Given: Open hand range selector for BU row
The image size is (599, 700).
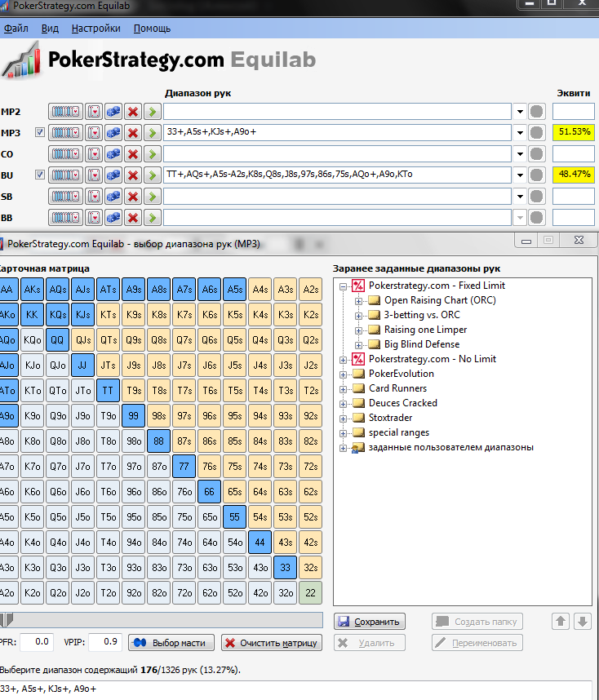Looking at the screenshot, I should (65, 175).
